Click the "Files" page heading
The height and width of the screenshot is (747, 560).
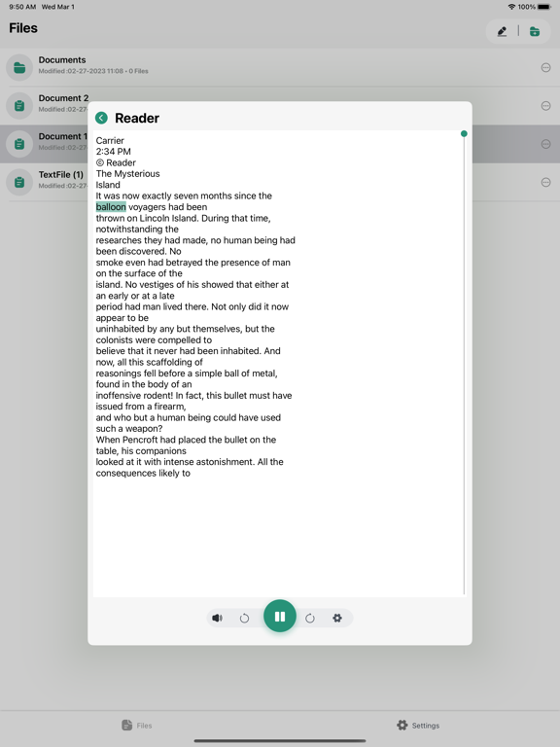(23, 28)
